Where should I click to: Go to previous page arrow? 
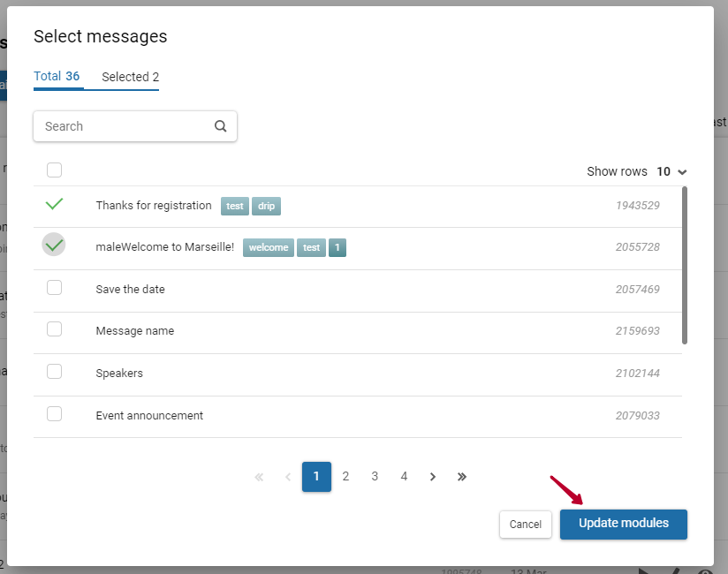click(288, 477)
